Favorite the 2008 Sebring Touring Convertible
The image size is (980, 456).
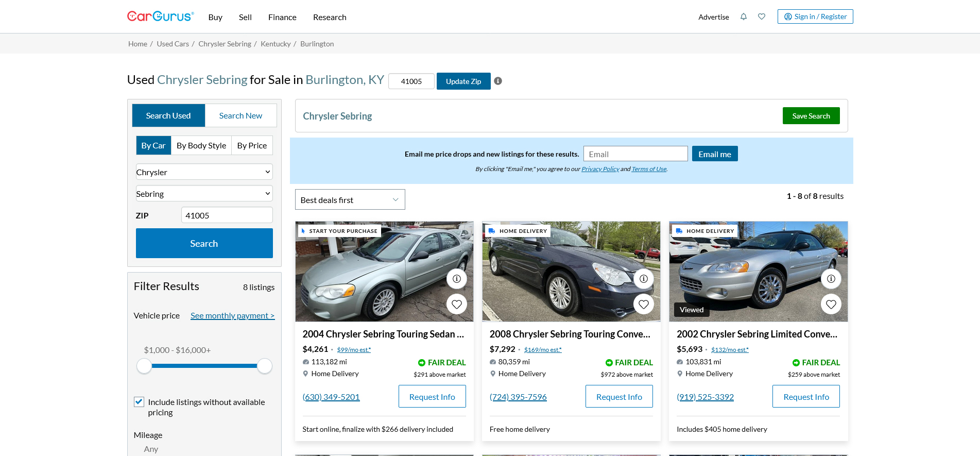pos(644,304)
